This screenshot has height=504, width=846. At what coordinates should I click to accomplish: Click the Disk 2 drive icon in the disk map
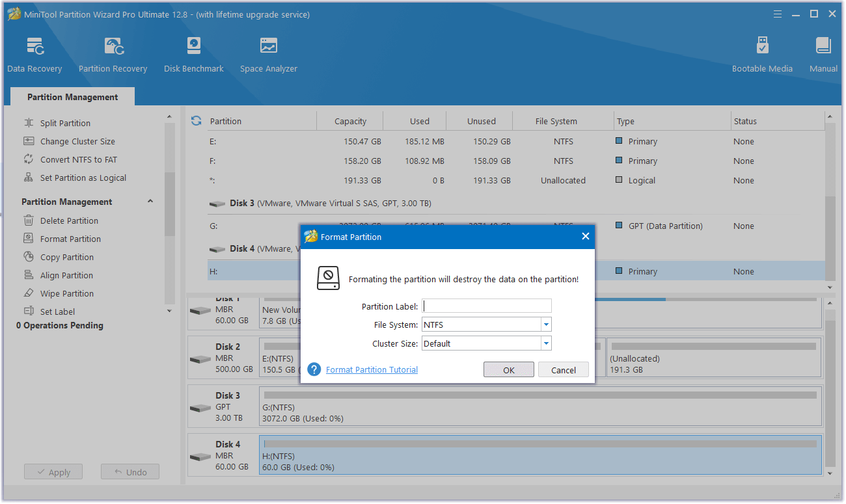tap(200, 359)
